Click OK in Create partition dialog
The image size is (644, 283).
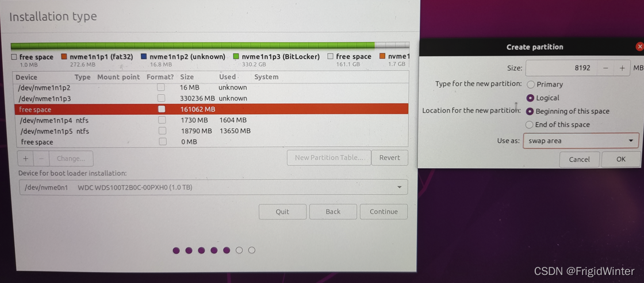[620, 159]
